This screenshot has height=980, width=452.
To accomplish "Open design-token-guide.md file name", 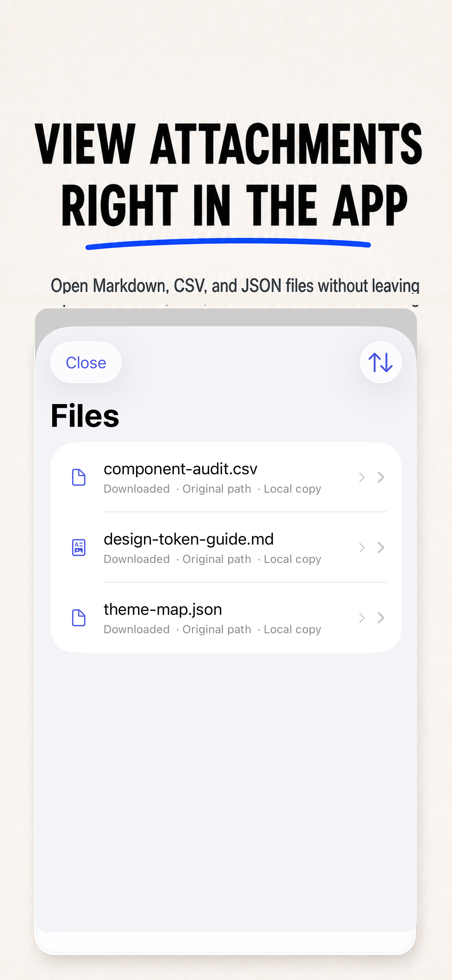I will pos(189,539).
